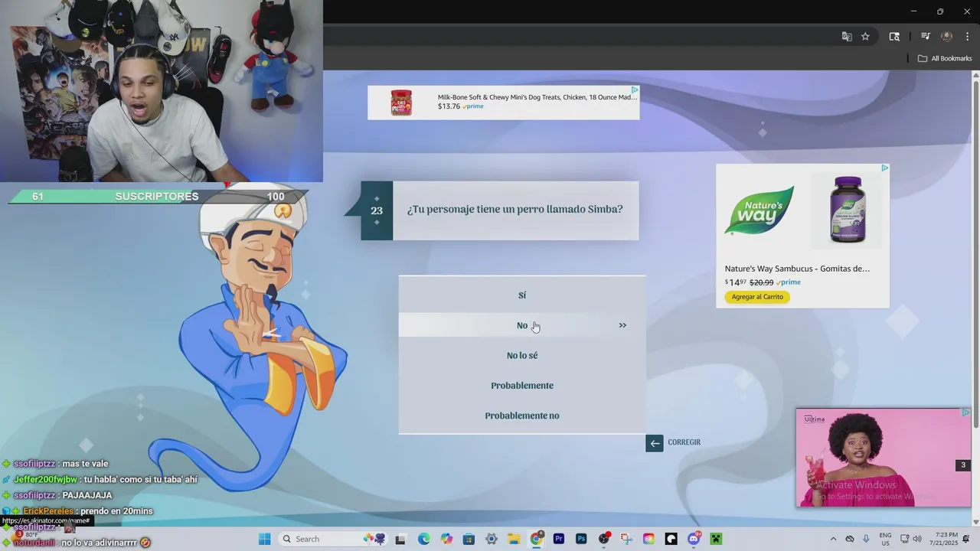Open AdChoices icon on Nature's Way ad
980x551 pixels.
click(x=884, y=168)
